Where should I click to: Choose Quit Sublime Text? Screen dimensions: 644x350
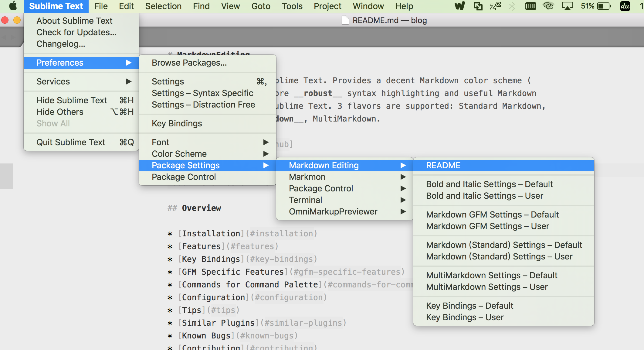(81, 142)
